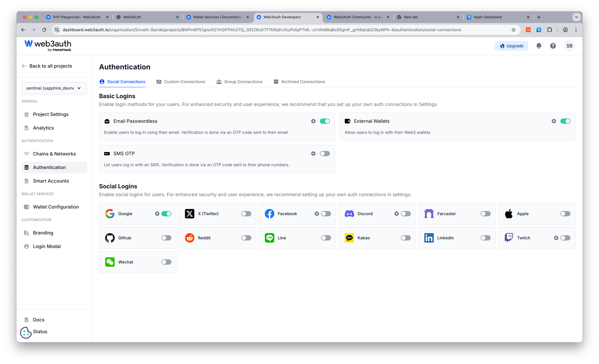Click the Google logo icon
This screenshot has width=599, height=364.
point(110,214)
